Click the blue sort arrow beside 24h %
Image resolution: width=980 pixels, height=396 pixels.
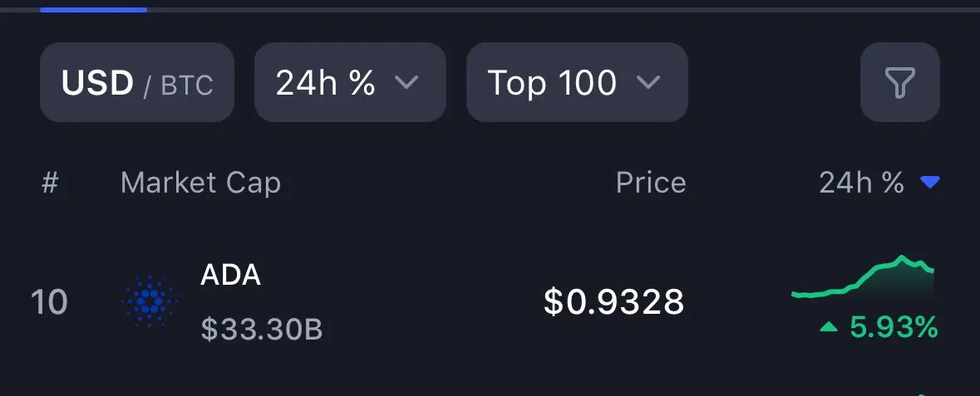tap(930, 183)
